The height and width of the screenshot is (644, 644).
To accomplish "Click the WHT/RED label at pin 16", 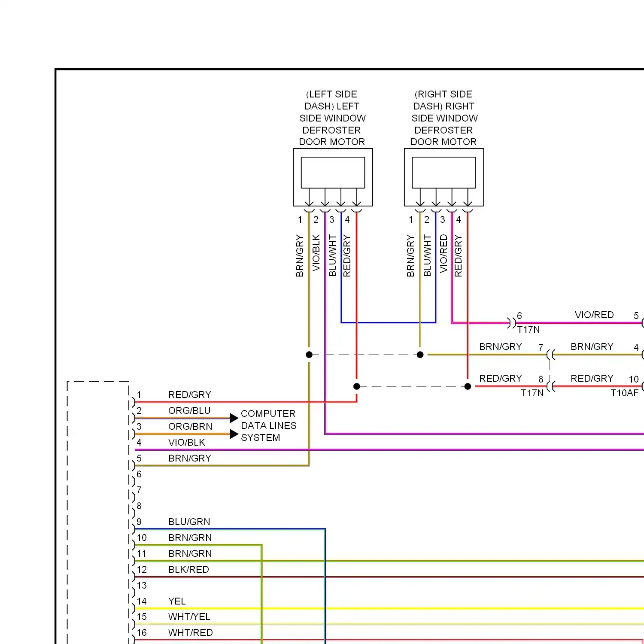I will point(191,632).
